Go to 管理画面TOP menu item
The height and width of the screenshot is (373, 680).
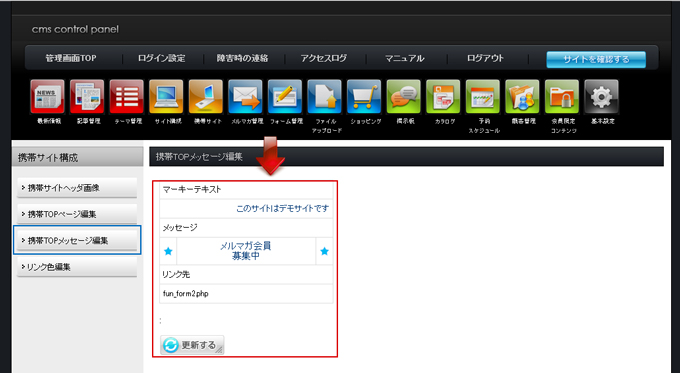point(71,58)
